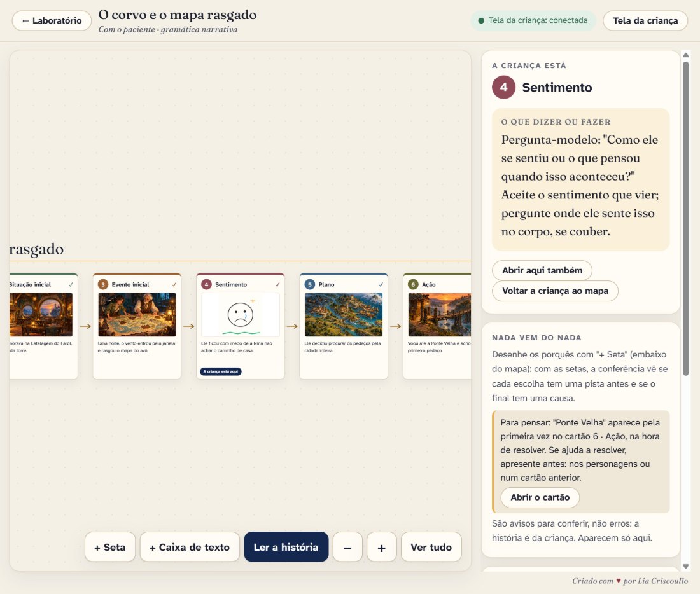Open the bridge image in Ação card

coord(439,315)
